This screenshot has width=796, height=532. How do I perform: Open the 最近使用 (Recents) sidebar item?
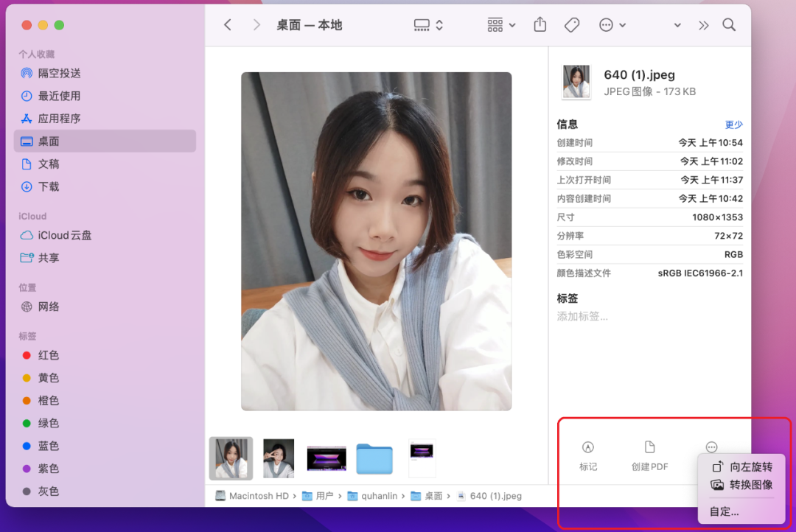click(58, 96)
